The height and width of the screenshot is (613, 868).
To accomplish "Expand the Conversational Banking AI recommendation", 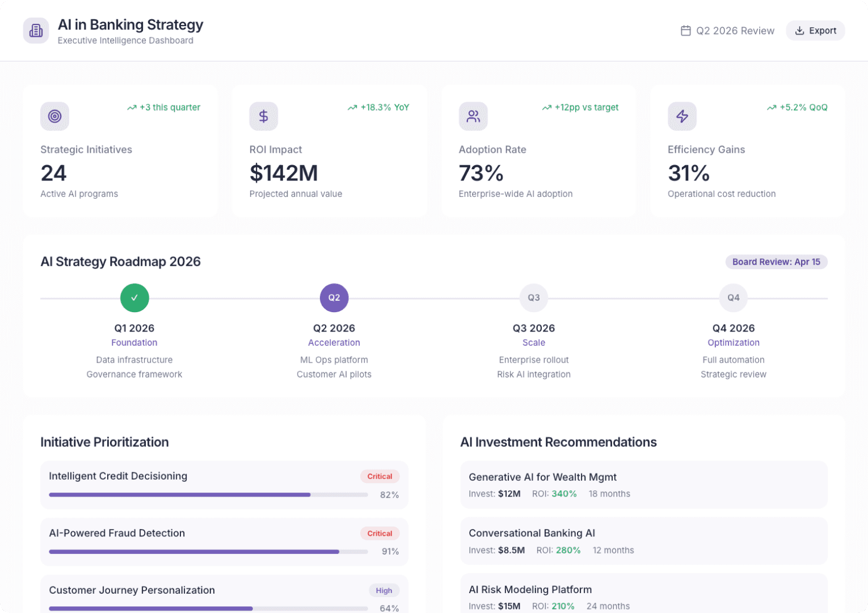I will 643,541.
